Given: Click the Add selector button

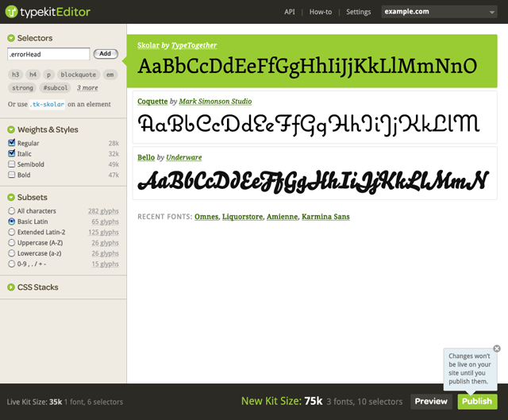Looking at the screenshot, I should (x=106, y=54).
